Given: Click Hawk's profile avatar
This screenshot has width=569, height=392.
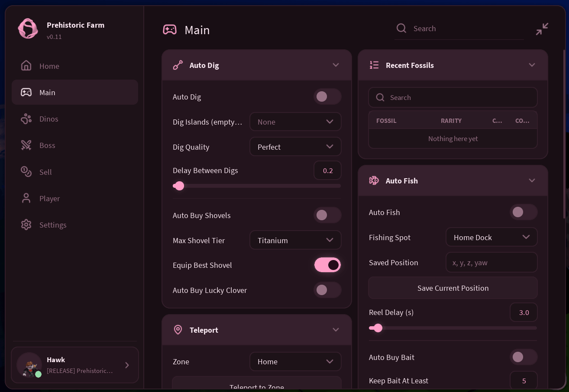Looking at the screenshot, I should [x=29, y=365].
